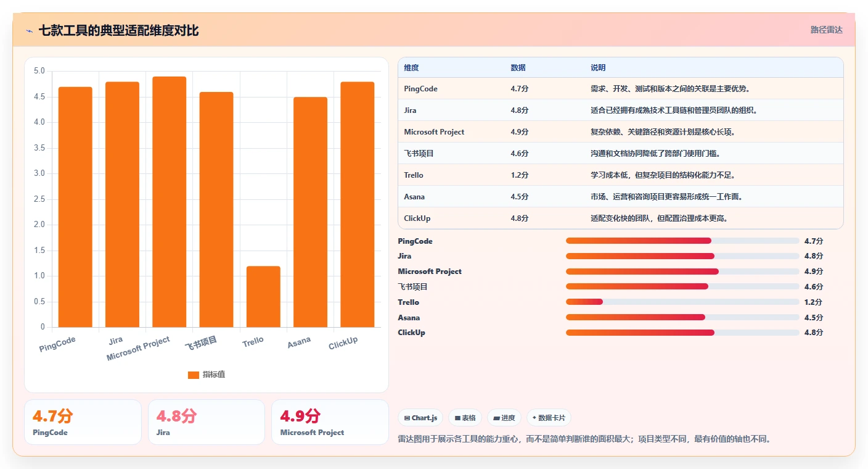The width and height of the screenshot is (868, 469).
Task: Click the ClickUp bar in the bar chart
Action: (358, 204)
